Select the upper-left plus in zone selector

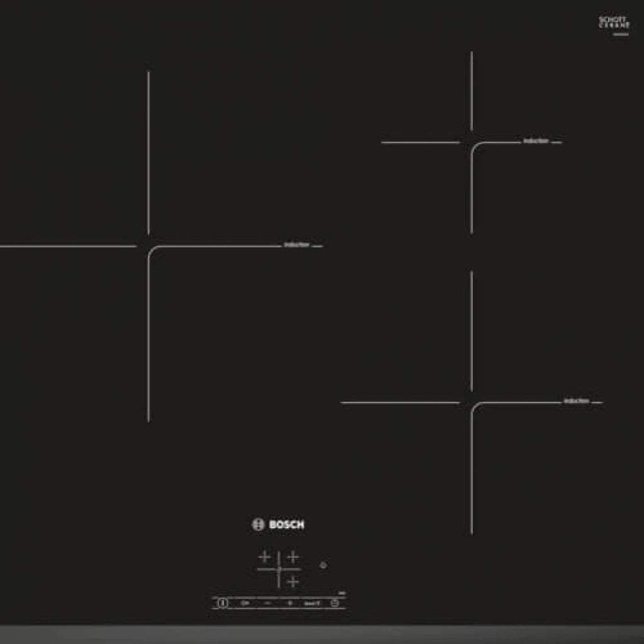(x=265, y=557)
